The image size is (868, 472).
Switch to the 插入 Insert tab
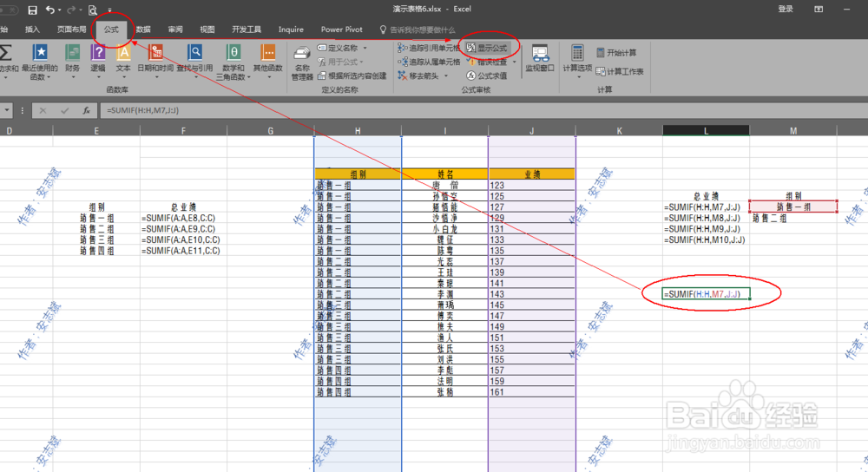(x=32, y=29)
